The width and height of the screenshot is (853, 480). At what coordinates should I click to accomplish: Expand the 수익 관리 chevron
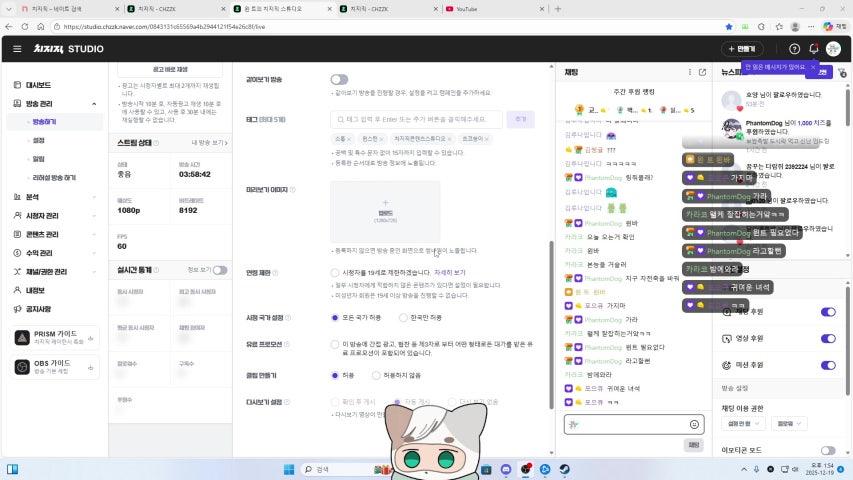(x=94, y=253)
